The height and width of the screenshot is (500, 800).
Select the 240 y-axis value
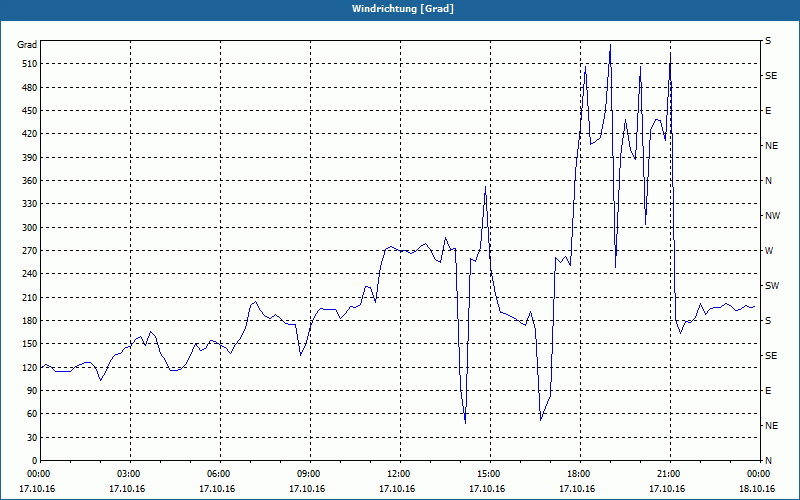(x=30, y=274)
